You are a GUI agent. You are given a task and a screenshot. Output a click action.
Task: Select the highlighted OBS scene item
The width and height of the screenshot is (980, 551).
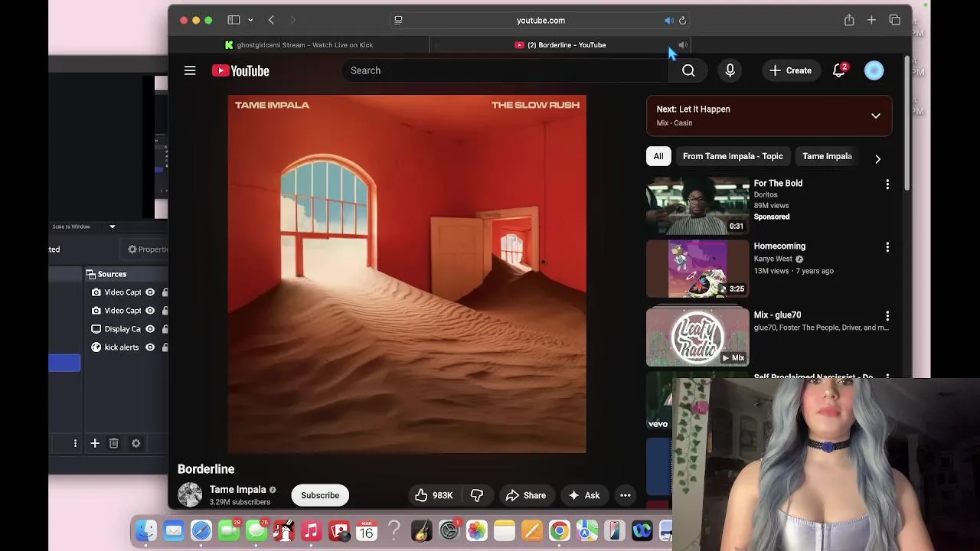pos(64,363)
